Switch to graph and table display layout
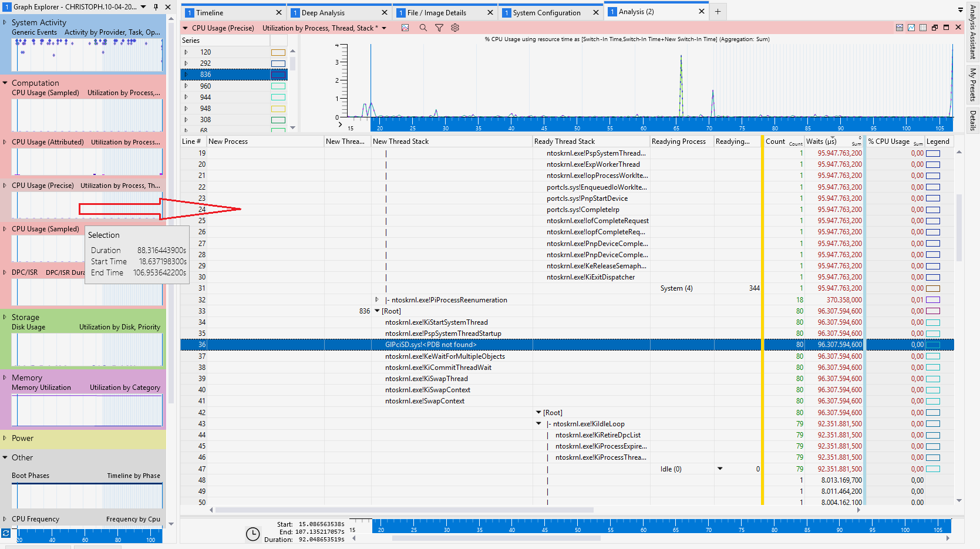The image size is (980, 549). 900,28
